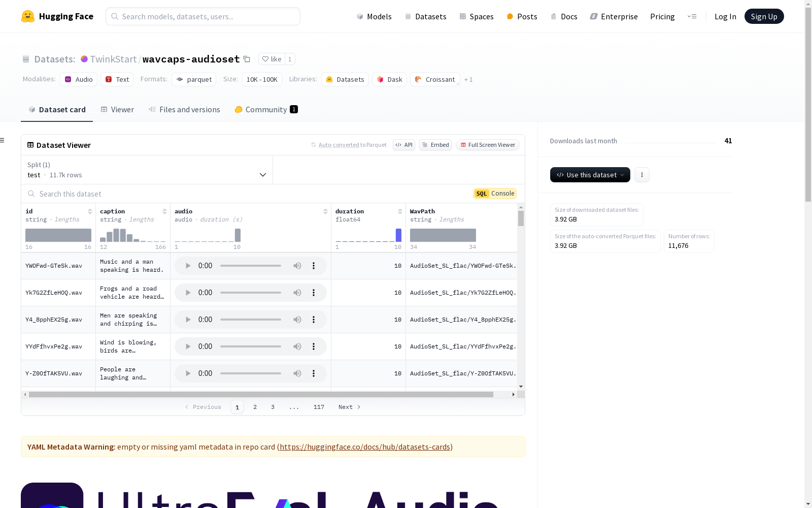Open the Pricing page
This screenshot has width=812, height=508.
(x=662, y=16)
